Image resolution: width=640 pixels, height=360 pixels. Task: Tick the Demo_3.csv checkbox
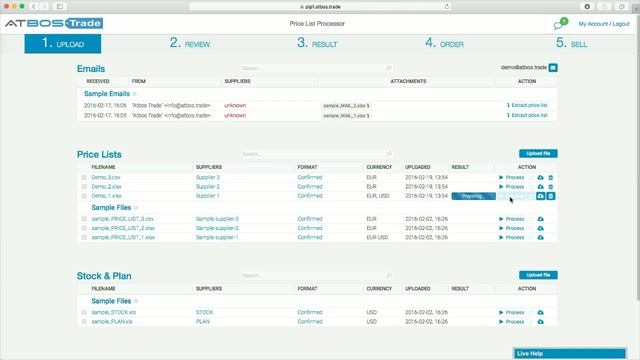(x=84, y=178)
